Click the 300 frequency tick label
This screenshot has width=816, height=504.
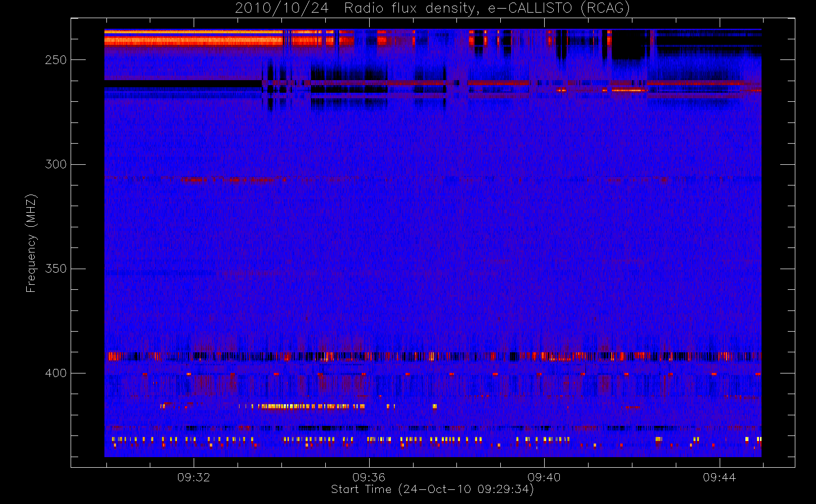56,164
